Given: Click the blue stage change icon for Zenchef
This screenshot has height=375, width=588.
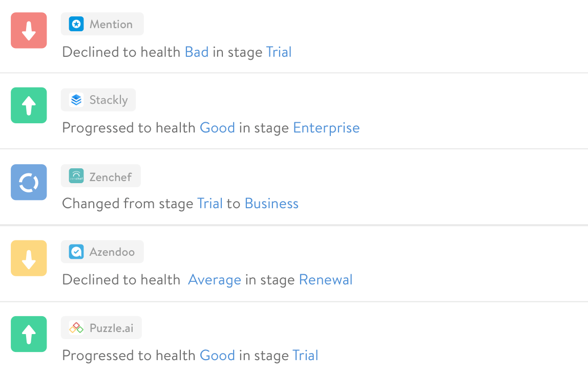Looking at the screenshot, I should tap(29, 182).
